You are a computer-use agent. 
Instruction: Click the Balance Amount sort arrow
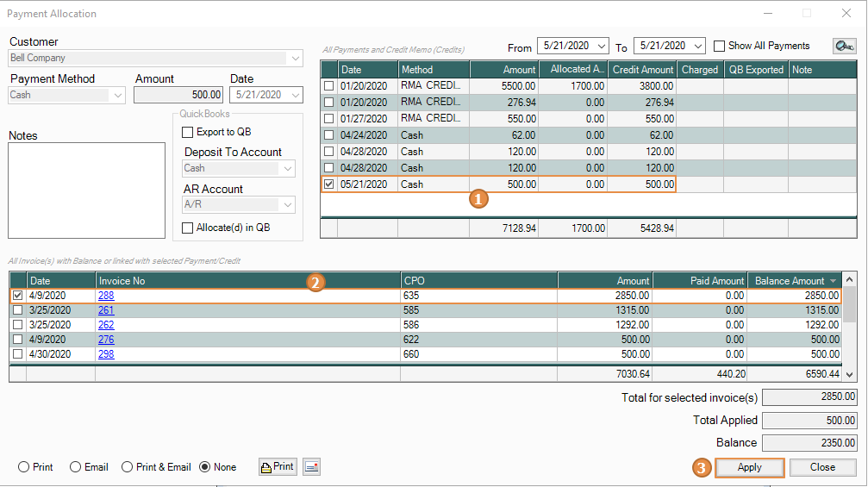[x=833, y=281]
